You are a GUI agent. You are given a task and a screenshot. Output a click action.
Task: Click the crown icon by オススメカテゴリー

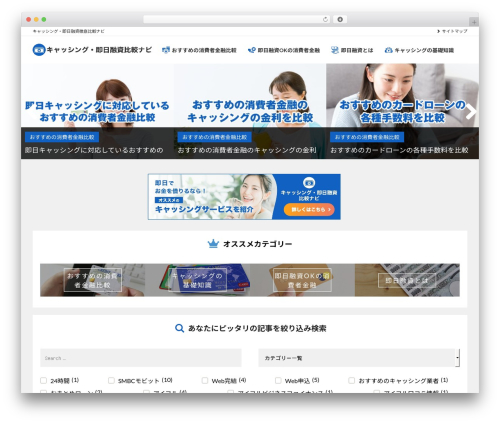[x=213, y=244]
